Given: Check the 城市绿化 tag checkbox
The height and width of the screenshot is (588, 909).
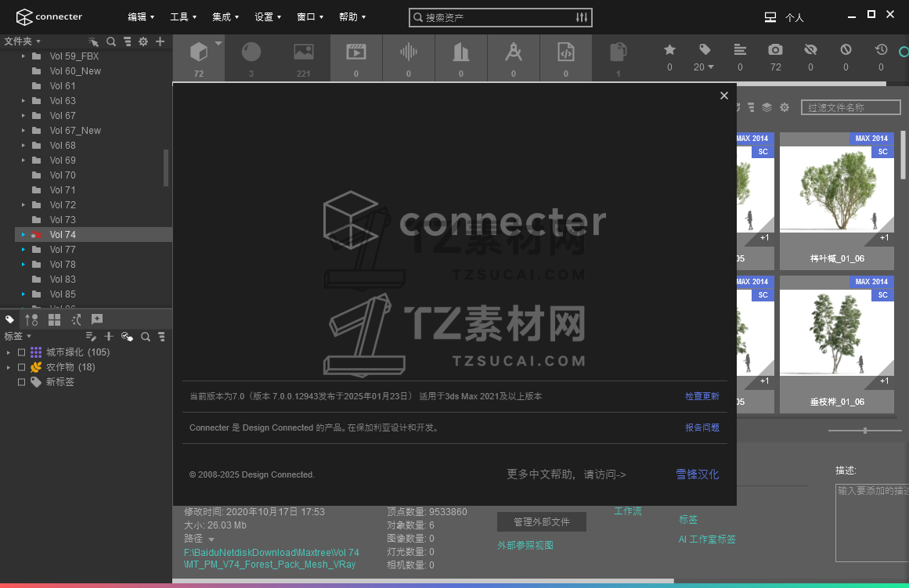Looking at the screenshot, I should (x=21, y=352).
